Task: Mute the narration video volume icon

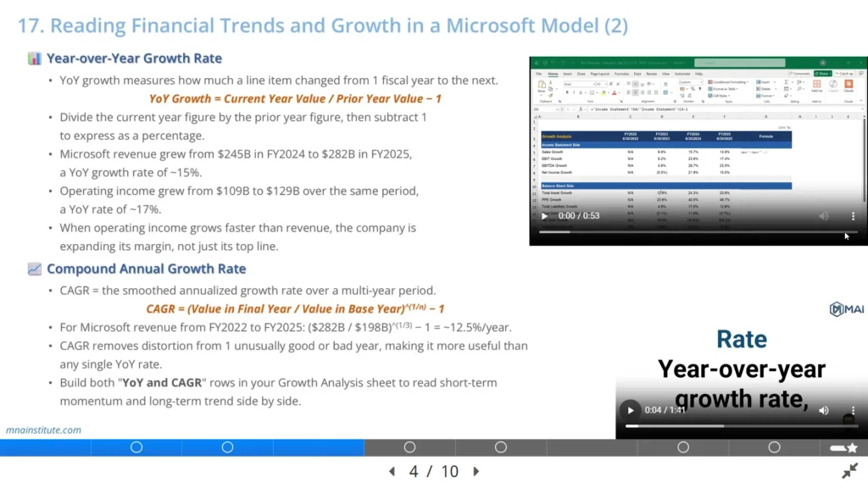Action: coord(824,410)
